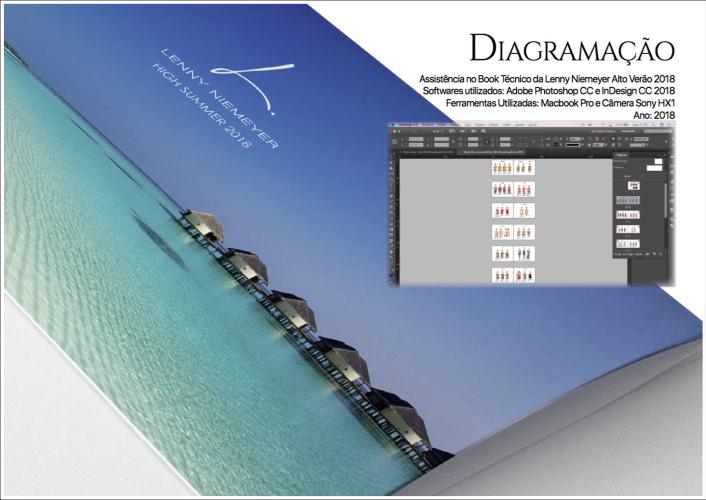Select third page-row thumbnail in Pages panel
The image size is (706, 500).
click(x=628, y=214)
